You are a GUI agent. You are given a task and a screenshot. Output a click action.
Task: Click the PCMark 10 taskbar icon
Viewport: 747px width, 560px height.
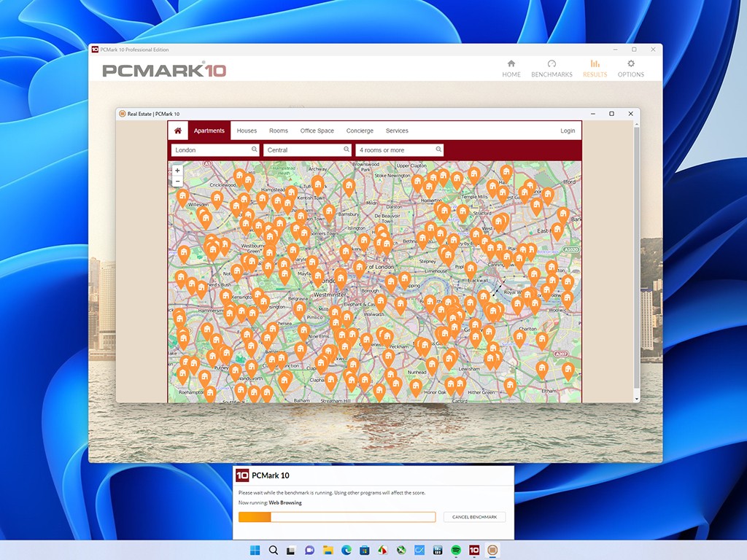pyautogui.click(x=474, y=551)
